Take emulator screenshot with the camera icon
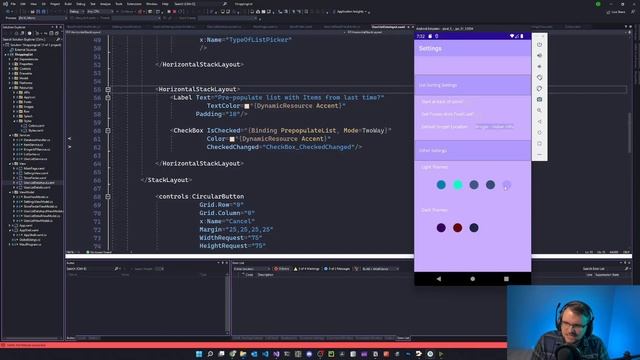Viewport: 640px width, 360px height. [539, 99]
